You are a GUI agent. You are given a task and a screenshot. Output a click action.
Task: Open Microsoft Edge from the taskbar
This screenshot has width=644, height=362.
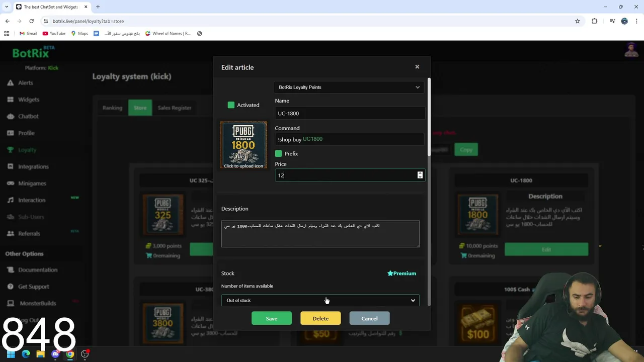[26, 354]
